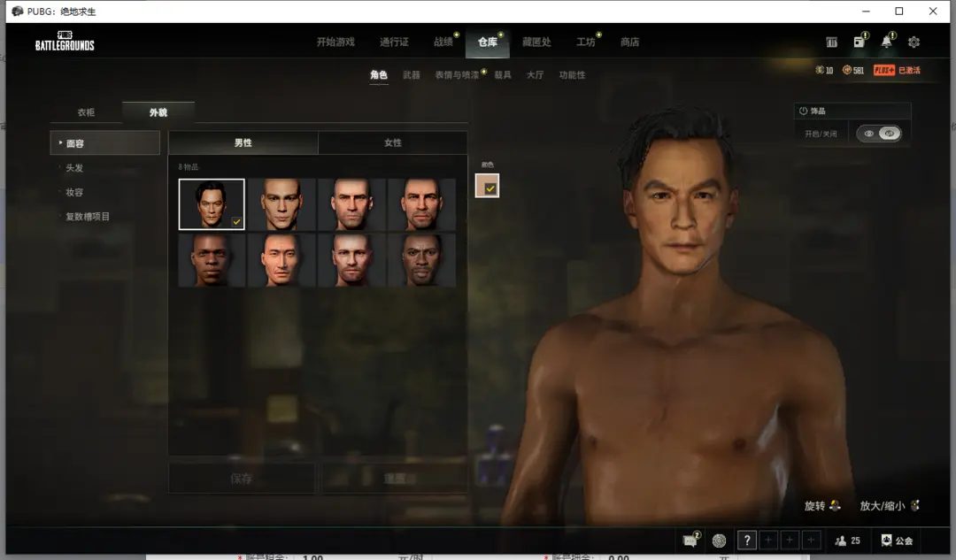This screenshot has width=956, height=560.
Task: Select the fourth face in bottom row
Action: point(422,260)
